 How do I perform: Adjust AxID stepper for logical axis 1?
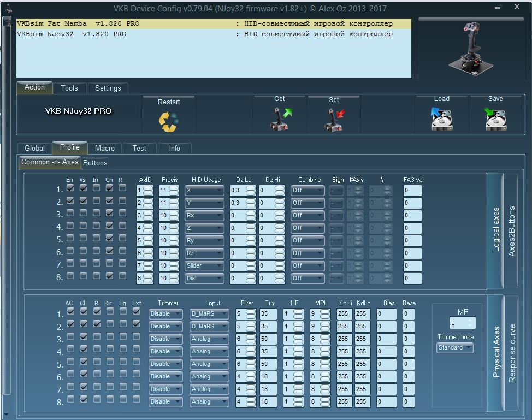pos(148,191)
